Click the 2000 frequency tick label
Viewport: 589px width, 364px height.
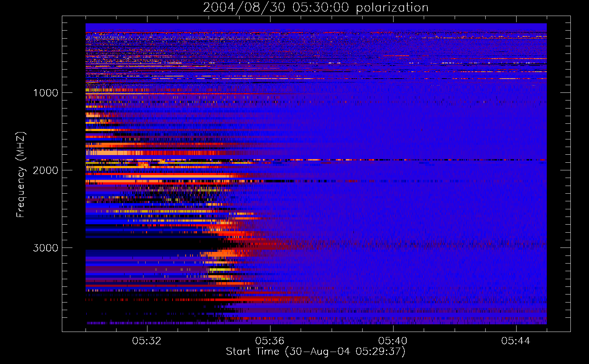coord(46,170)
